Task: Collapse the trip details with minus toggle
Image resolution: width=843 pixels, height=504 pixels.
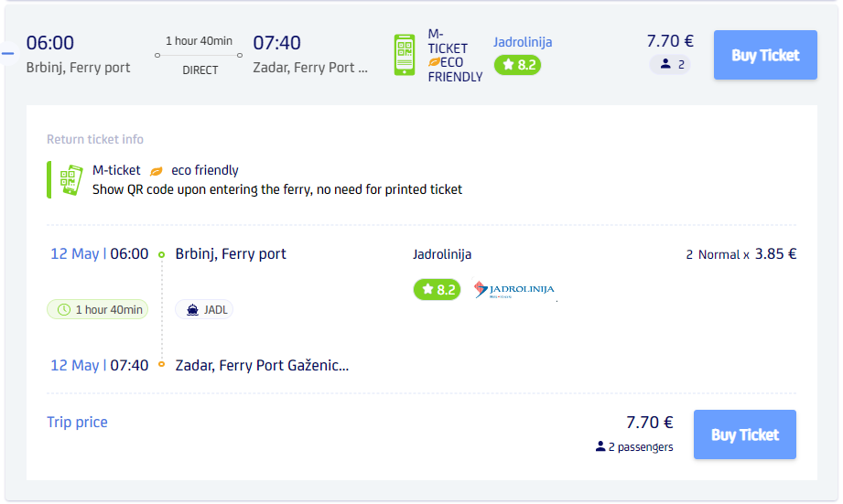Action: (7, 53)
